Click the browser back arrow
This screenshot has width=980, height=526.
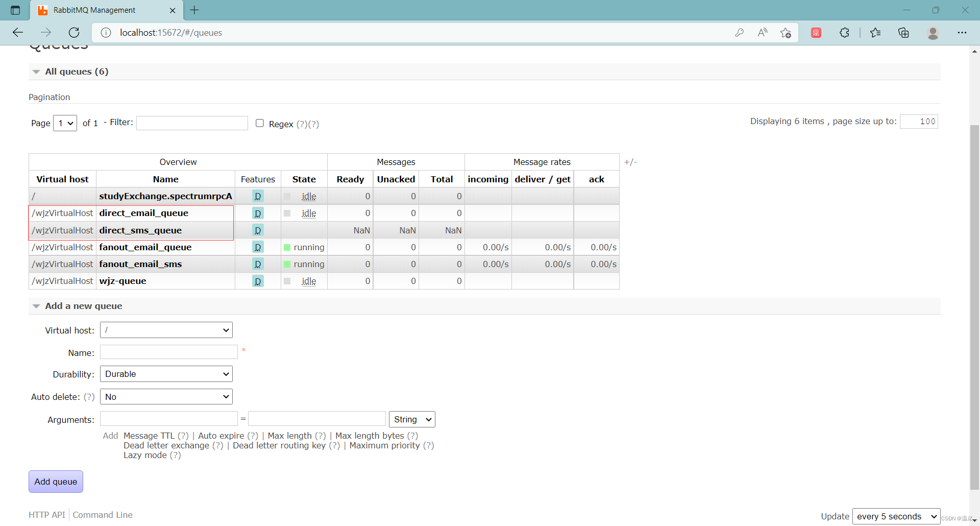(x=18, y=33)
